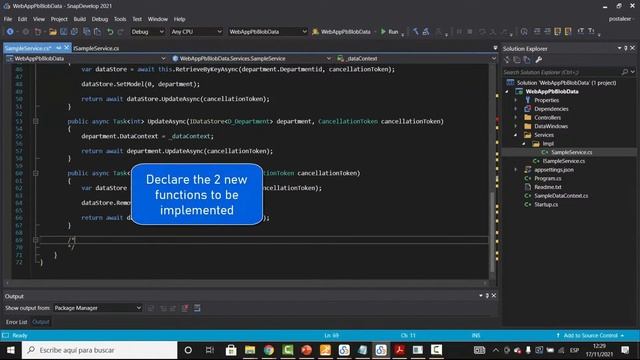Click the open file folder icon
640x360 pixels.
click(53, 32)
